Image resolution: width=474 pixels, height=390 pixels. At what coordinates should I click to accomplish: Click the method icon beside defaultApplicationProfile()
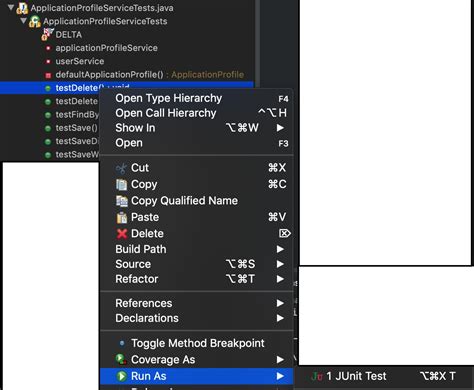tap(48, 75)
